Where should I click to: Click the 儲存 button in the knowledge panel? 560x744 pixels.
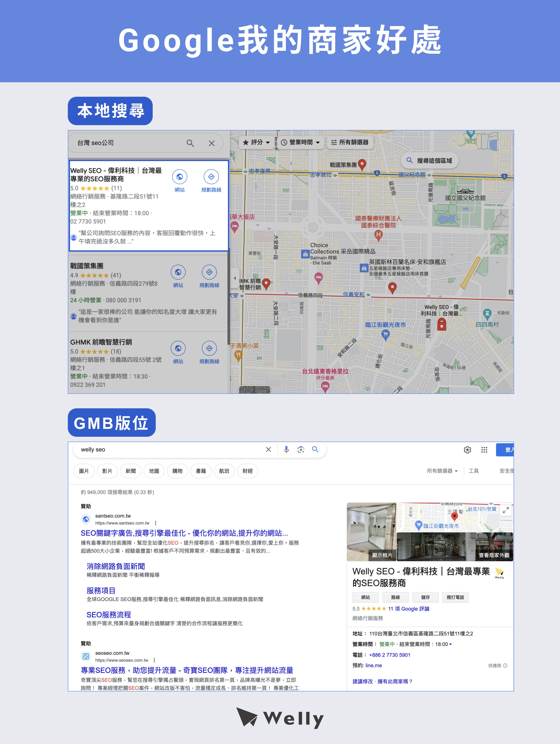[425, 597]
